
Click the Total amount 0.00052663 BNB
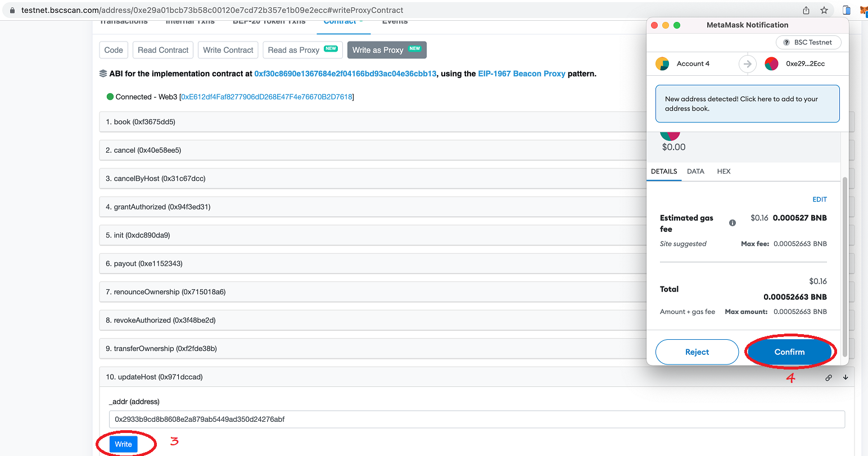[795, 297]
